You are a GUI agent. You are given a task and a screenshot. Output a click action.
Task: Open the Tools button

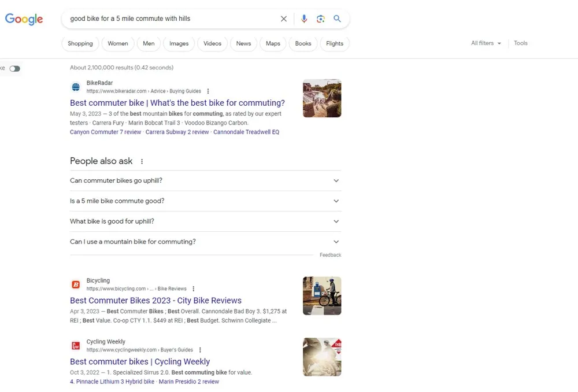point(521,43)
